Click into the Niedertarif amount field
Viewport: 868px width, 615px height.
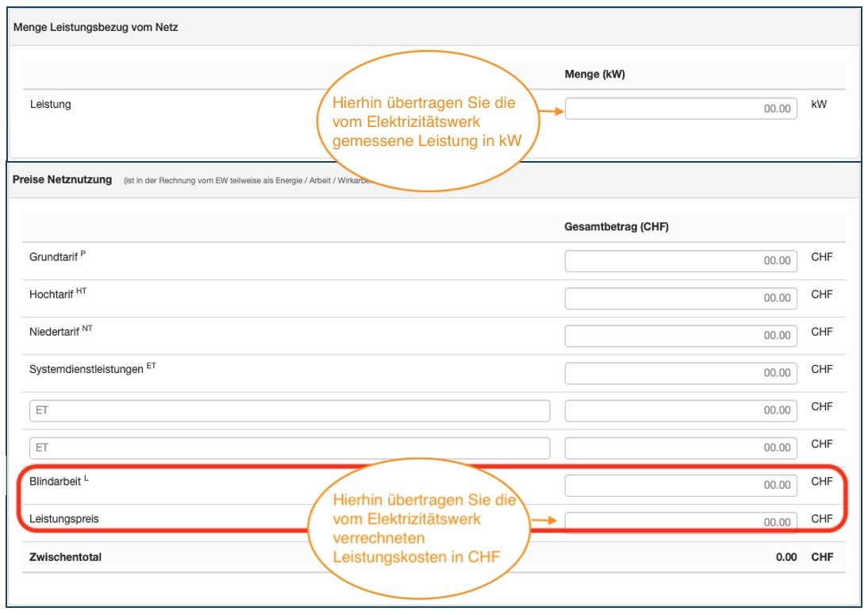click(681, 335)
